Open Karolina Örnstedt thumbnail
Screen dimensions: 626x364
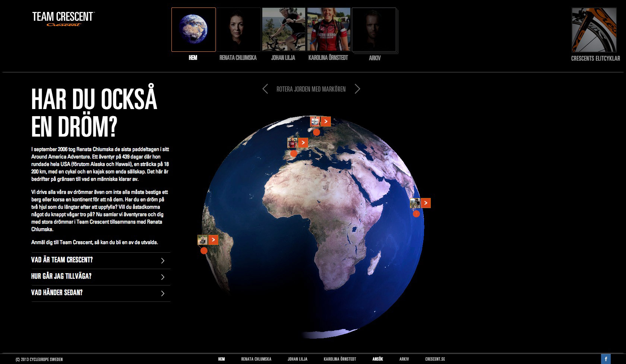pos(328,30)
